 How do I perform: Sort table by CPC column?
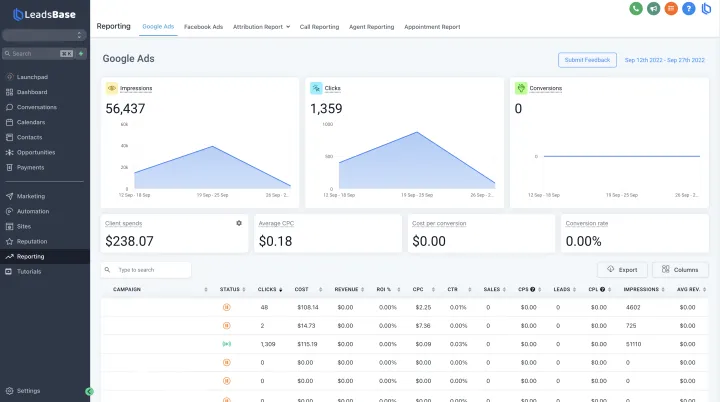click(423, 289)
